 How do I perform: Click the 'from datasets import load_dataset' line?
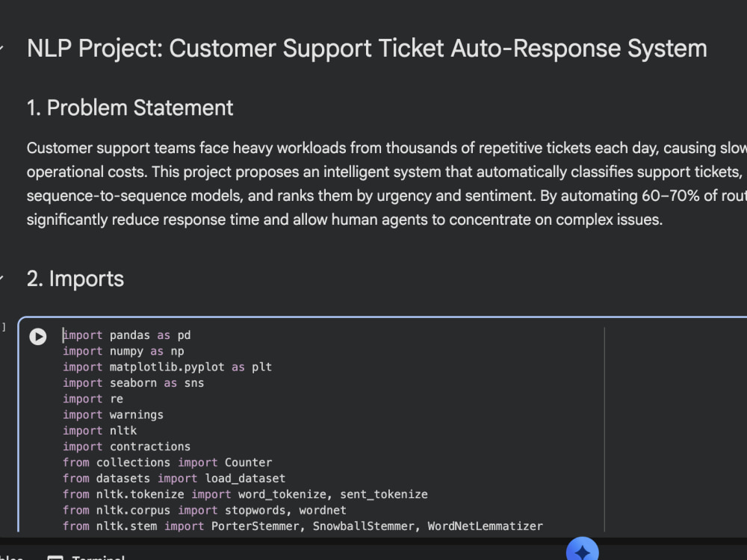(174, 478)
